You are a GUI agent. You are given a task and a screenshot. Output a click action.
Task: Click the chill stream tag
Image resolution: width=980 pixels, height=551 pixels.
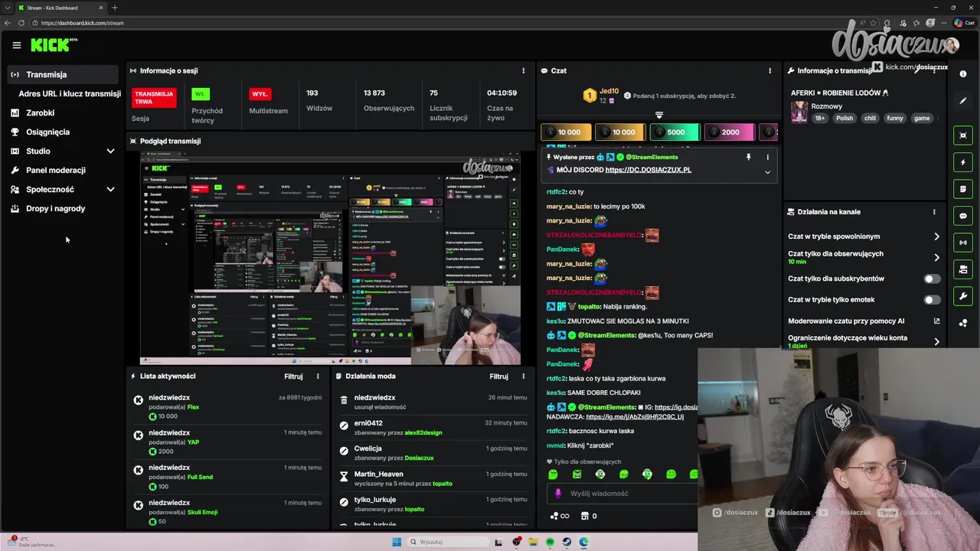(870, 119)
